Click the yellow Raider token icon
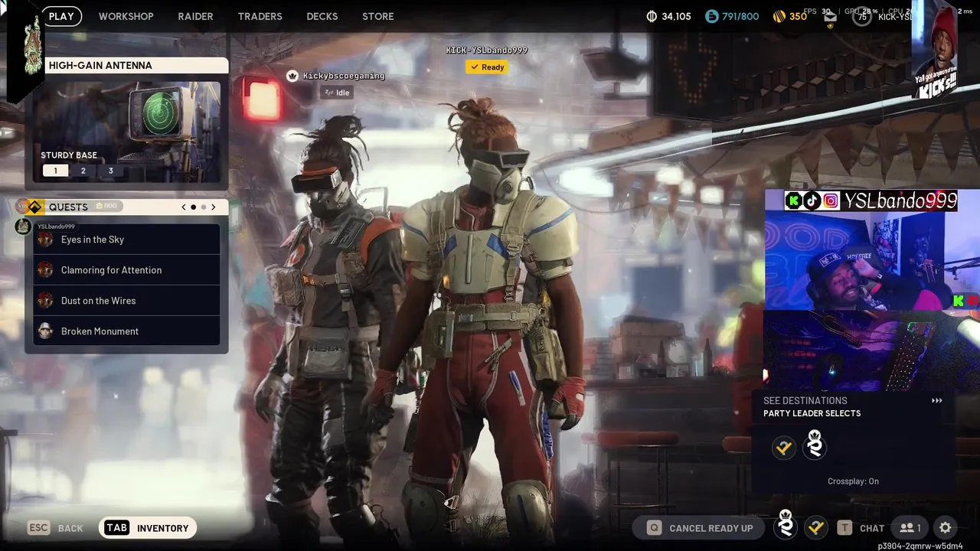This screenshot has height=551, width=980. click(779, 16)
